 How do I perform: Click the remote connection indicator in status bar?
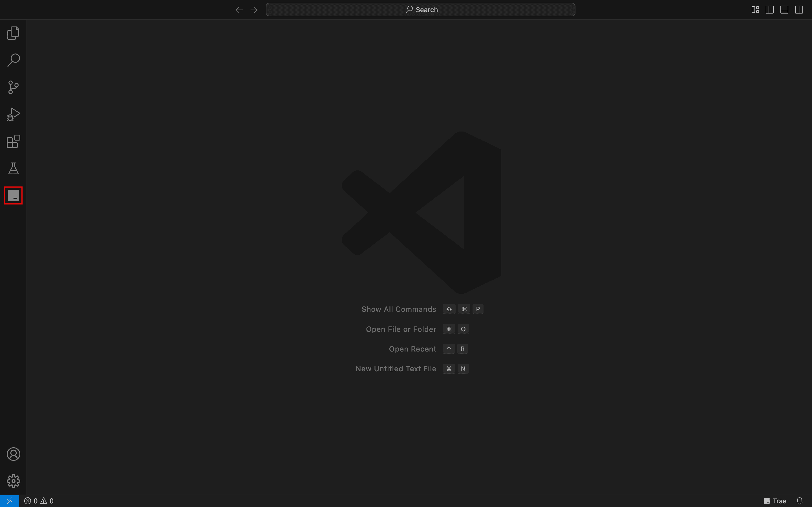(9, 501)
